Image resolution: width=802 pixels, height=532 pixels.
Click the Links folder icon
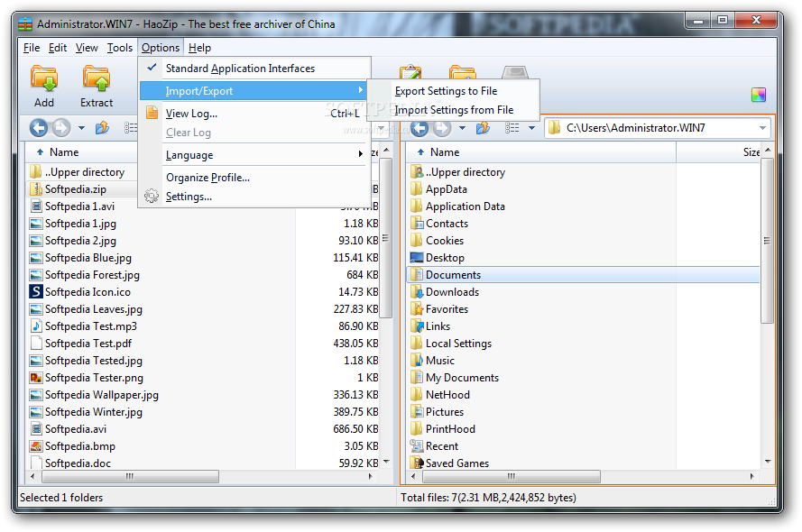coord(417,326)
